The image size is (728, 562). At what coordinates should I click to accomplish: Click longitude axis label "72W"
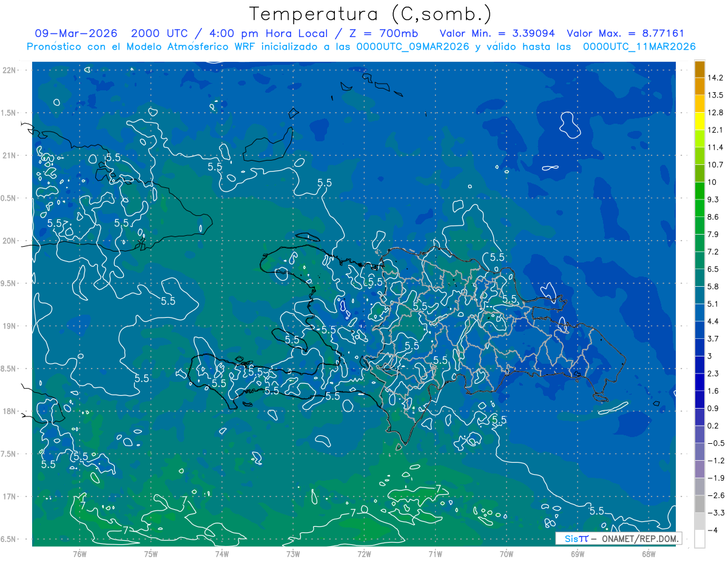(x=364, y=554)
